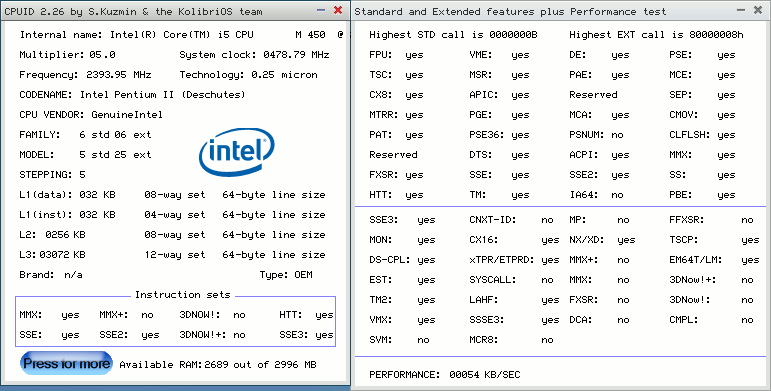Click the CMOV: yes entry
The image size is (771, 391).
click(x=702, y=115)
